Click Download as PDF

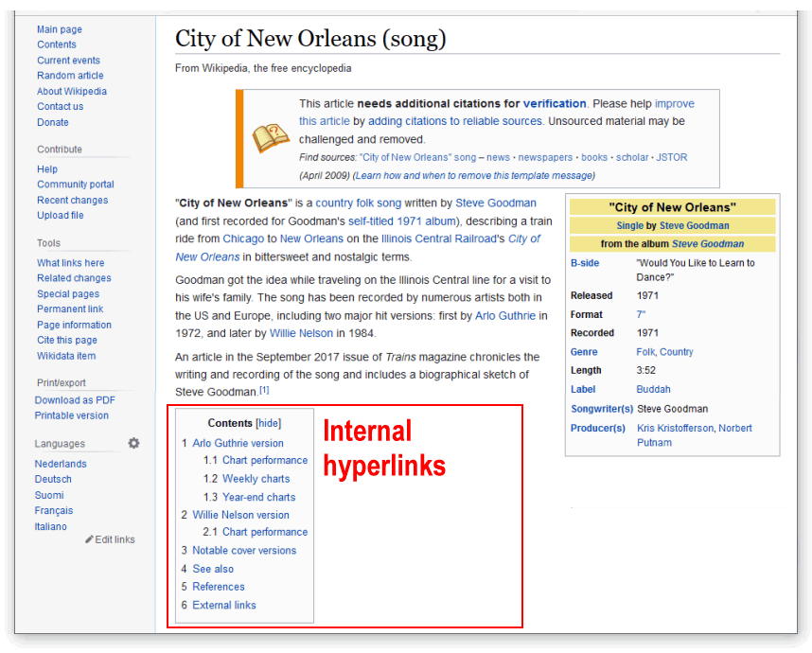(x=75, y=400)
